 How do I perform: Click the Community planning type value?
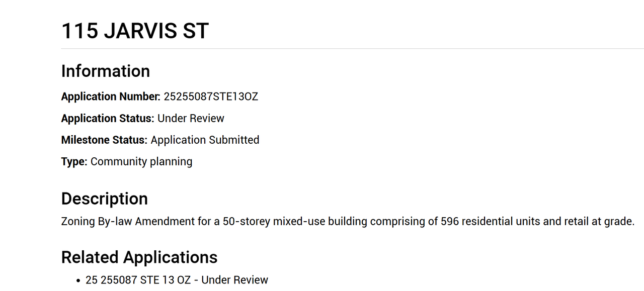[141, 162]
